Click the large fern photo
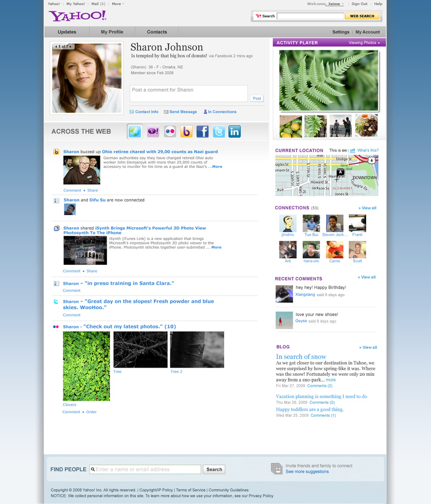The width and height of the screenshot is (431, 504). pos(329,80)
